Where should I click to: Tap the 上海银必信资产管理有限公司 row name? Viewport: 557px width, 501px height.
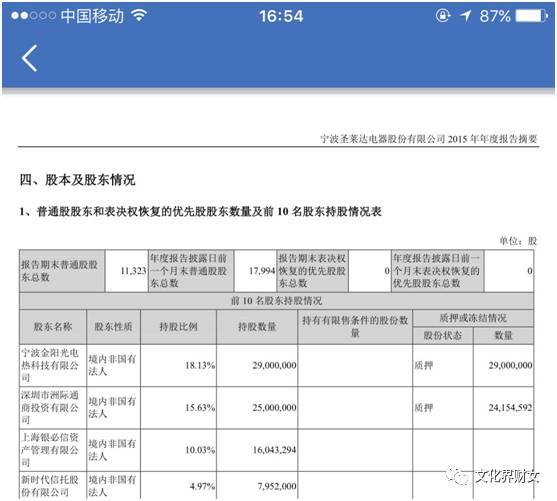coord(53,450)
